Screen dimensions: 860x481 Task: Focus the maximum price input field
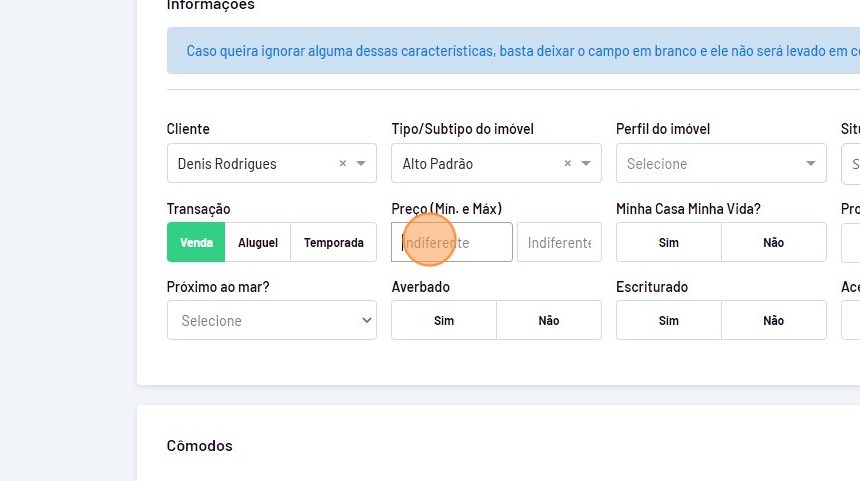tap(559, 242)
